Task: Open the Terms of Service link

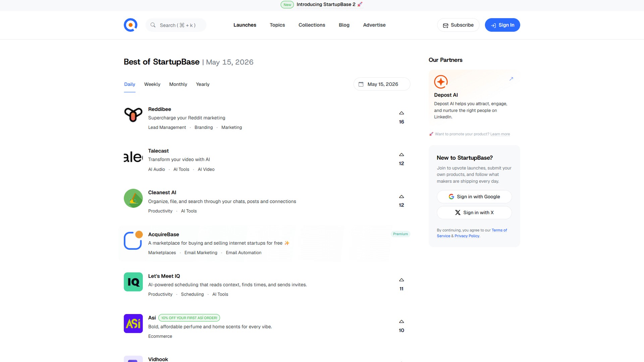Action: click(472, 233)
